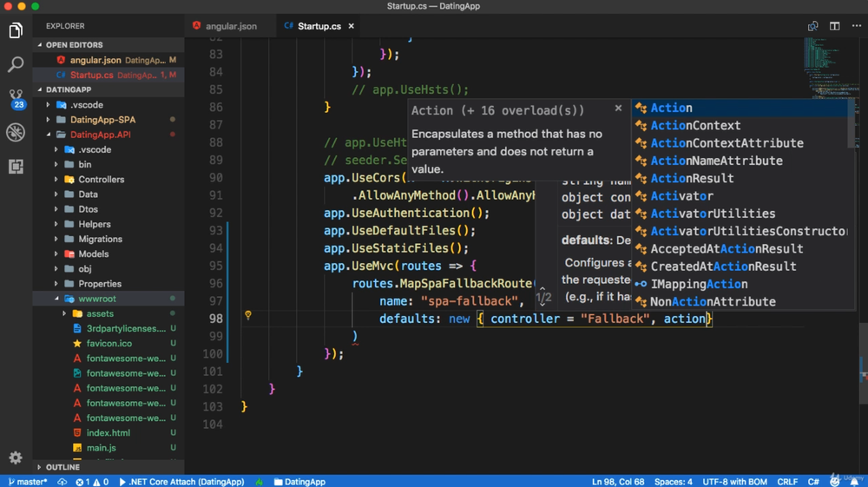
Task: Collapse the DatingApp.API folder
Action: click(99, 135)
